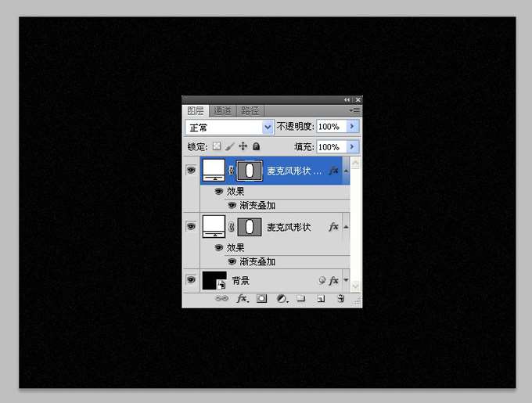Click the fx icon on selected layer
Image resolution: width=532 pixels, height=403 pixels.
tap(334, 171)
